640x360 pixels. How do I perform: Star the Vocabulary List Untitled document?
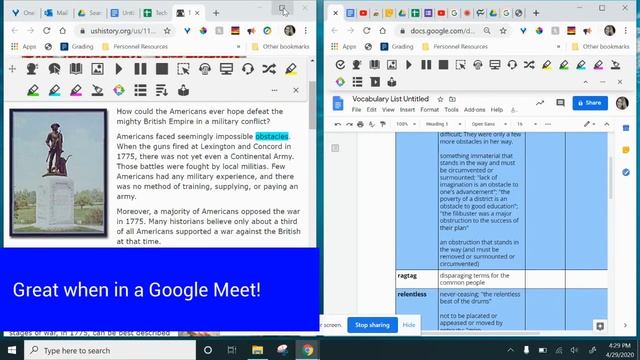(440, 99)
